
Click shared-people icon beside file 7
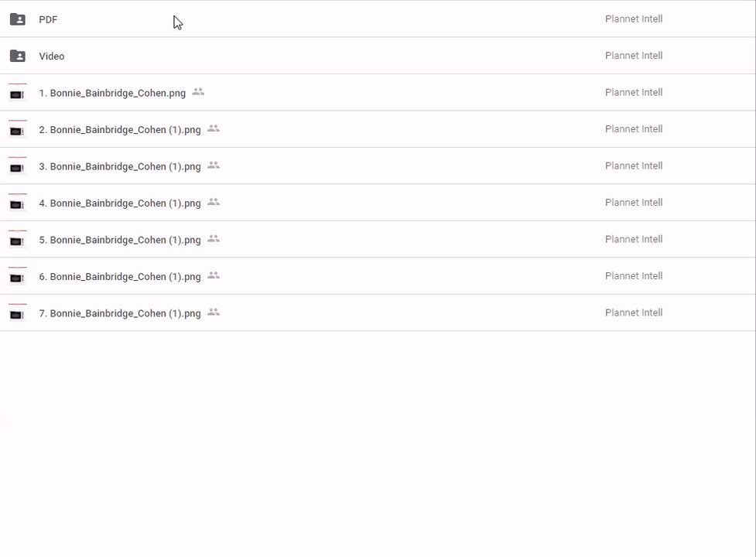click(214, 313)
